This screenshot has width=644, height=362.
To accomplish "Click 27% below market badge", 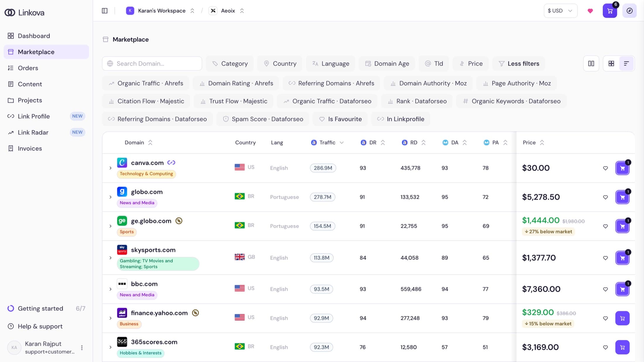I will point(548,232).
